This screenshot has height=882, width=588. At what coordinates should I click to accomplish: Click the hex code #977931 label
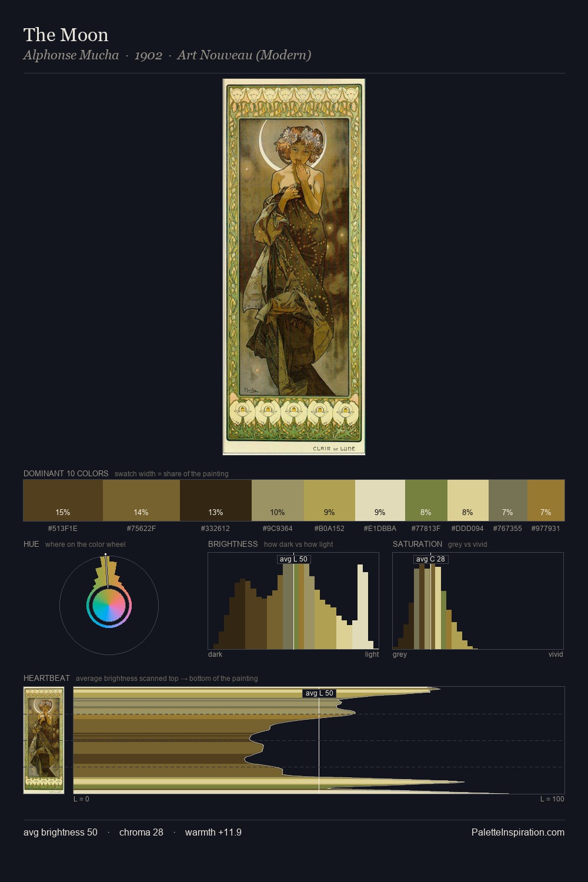[x=546, y=529]
